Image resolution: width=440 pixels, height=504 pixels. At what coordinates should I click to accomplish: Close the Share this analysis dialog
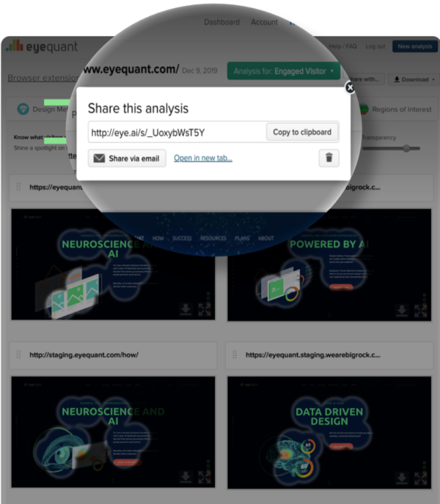click(350, 87)
